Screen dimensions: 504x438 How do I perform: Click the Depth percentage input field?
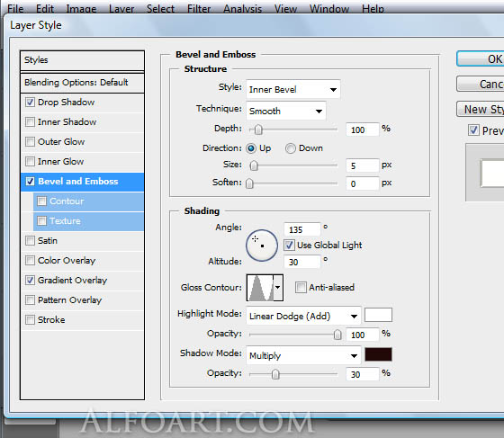tap(362, 130)
